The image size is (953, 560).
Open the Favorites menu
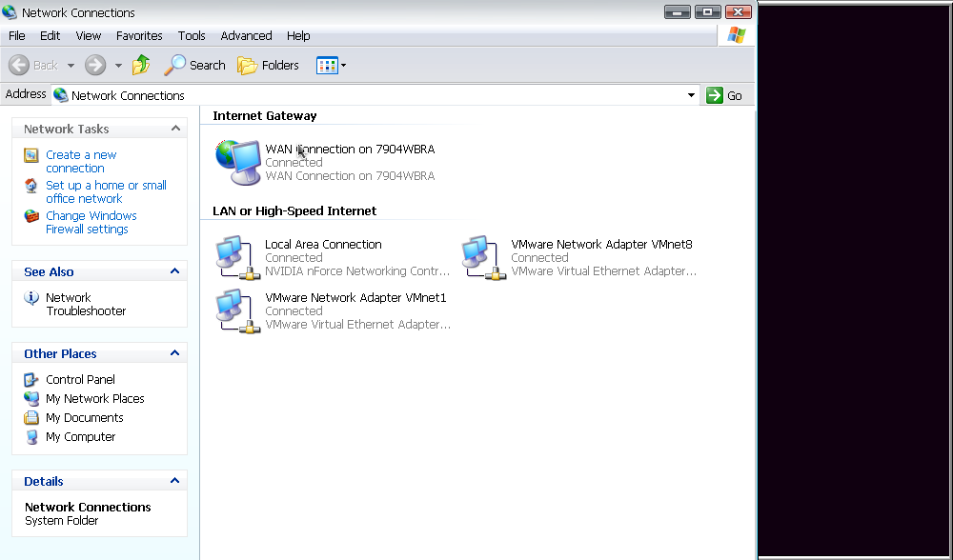[x=139, y=36]
